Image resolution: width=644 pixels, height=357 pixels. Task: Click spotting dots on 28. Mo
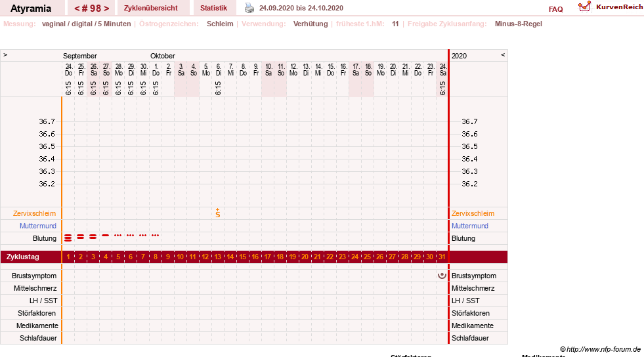click(x=118, y=235)
